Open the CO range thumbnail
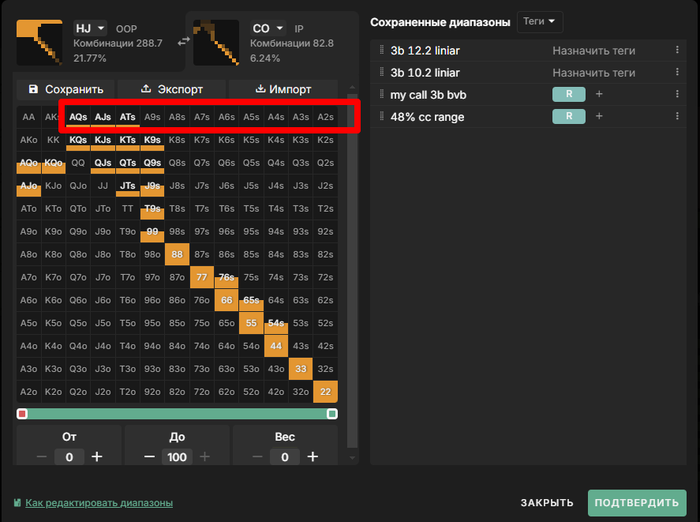Viewport: 700px width, 522px height. [x=216, y=42]
